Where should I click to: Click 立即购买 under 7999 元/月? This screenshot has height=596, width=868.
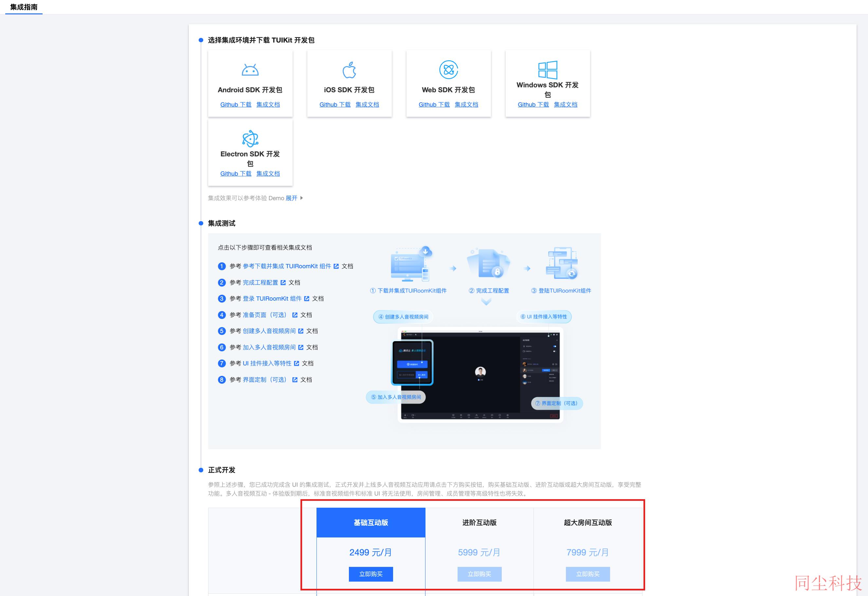coord(588,574)
